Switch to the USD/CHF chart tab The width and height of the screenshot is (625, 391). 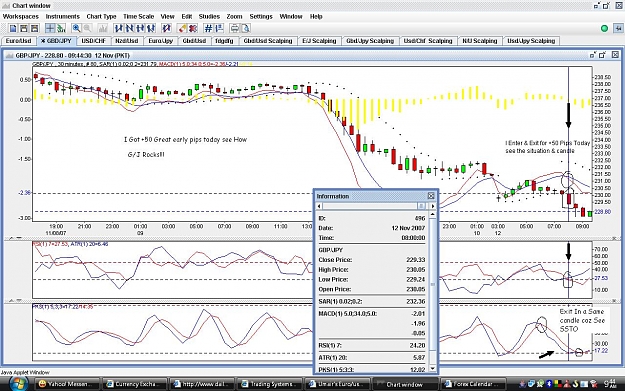94,41
